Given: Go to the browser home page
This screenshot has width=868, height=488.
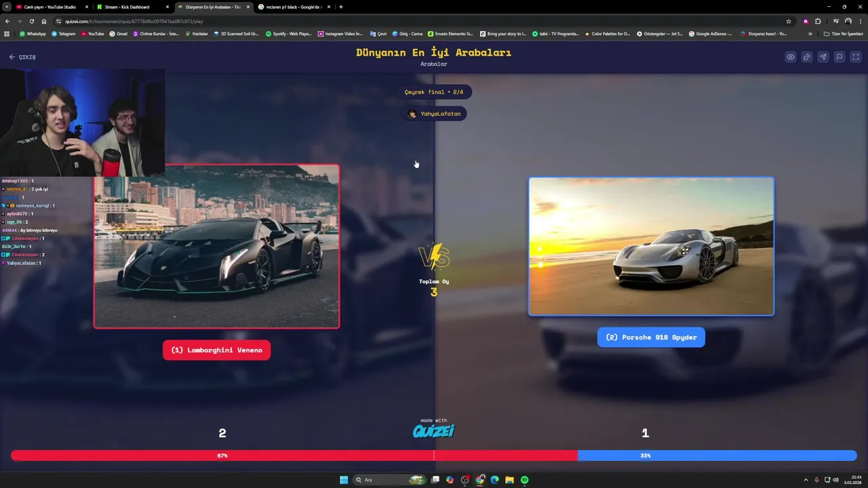Looking at the screenshot, I should point(44,21).
